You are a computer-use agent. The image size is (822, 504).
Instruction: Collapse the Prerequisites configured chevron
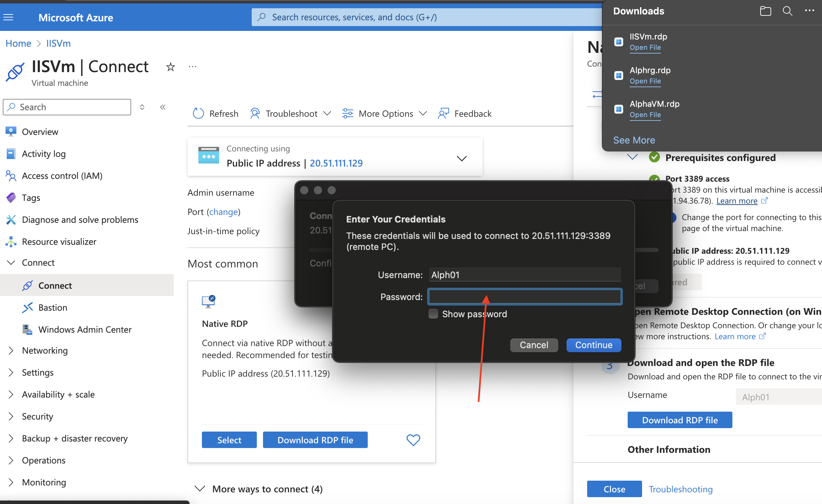632,157
